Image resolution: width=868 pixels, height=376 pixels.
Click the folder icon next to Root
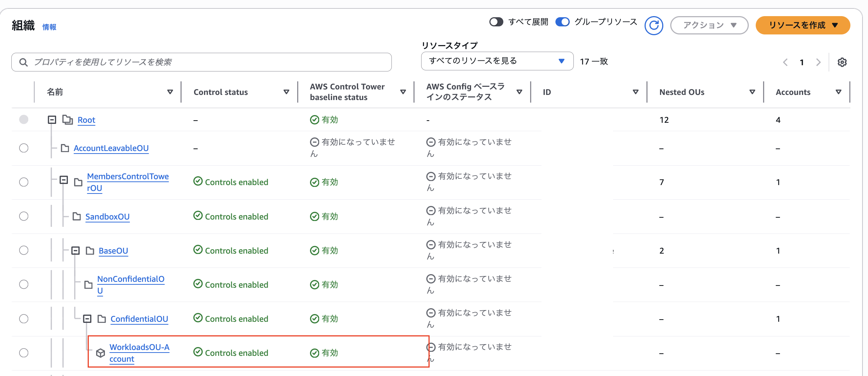[x=68, y=119]
